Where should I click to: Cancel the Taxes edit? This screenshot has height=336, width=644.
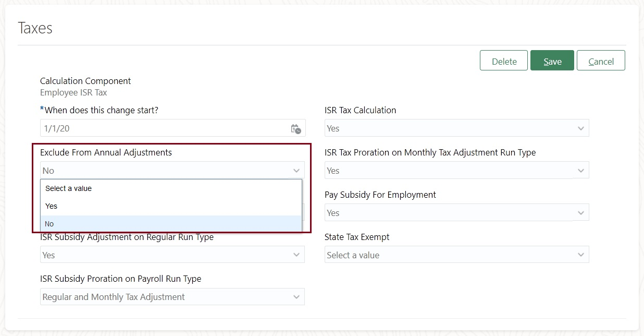600,61
